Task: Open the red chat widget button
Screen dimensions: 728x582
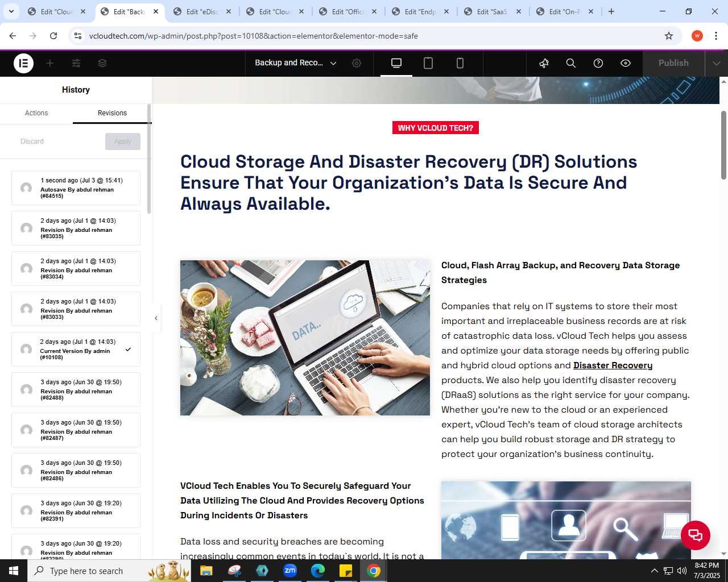Action: [x=695, y=535]
